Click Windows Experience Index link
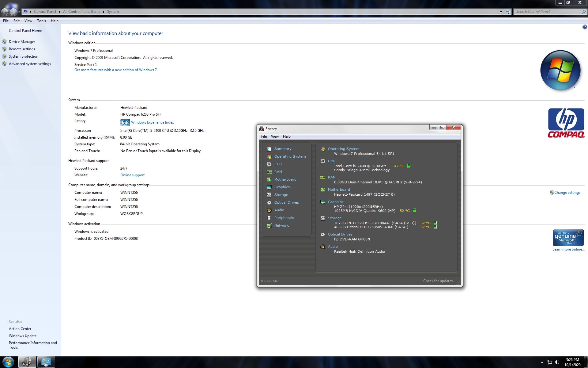Image resolution: width=588 pixels, height=368 pixels. pos(152,122)
